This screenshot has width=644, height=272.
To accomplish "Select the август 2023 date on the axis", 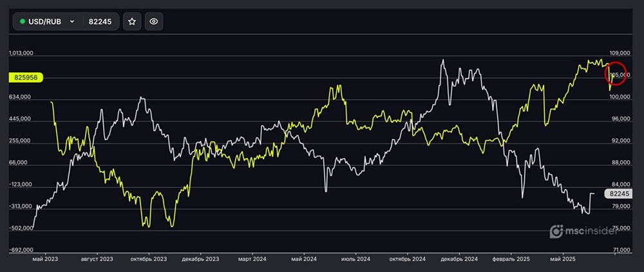I will click(96, 258).
